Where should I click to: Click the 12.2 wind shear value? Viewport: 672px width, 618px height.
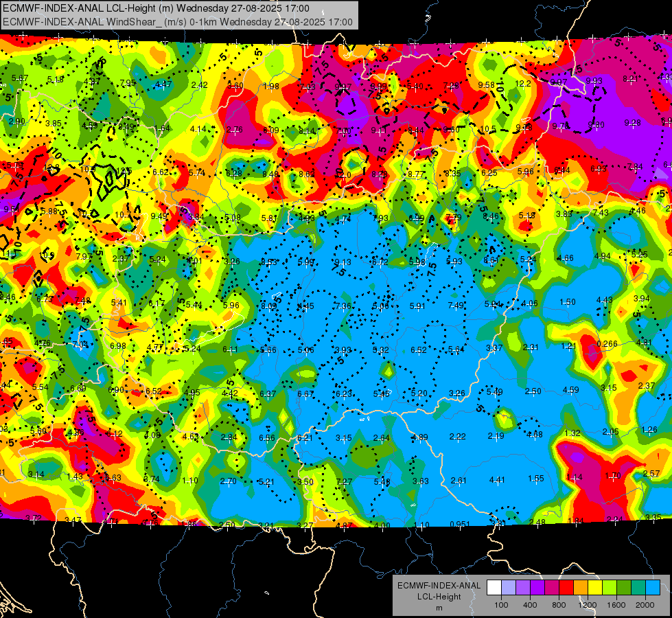[523, 83]
